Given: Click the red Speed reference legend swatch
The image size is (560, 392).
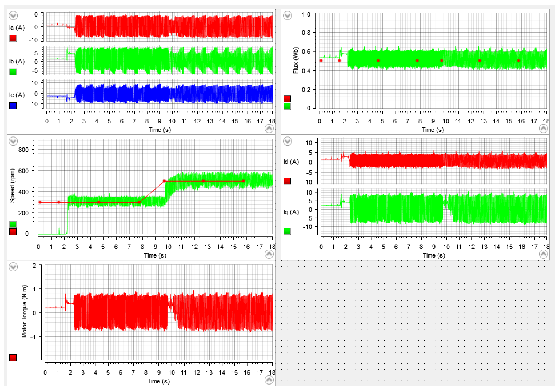Looking at the screenshot, I should (13, 232).
